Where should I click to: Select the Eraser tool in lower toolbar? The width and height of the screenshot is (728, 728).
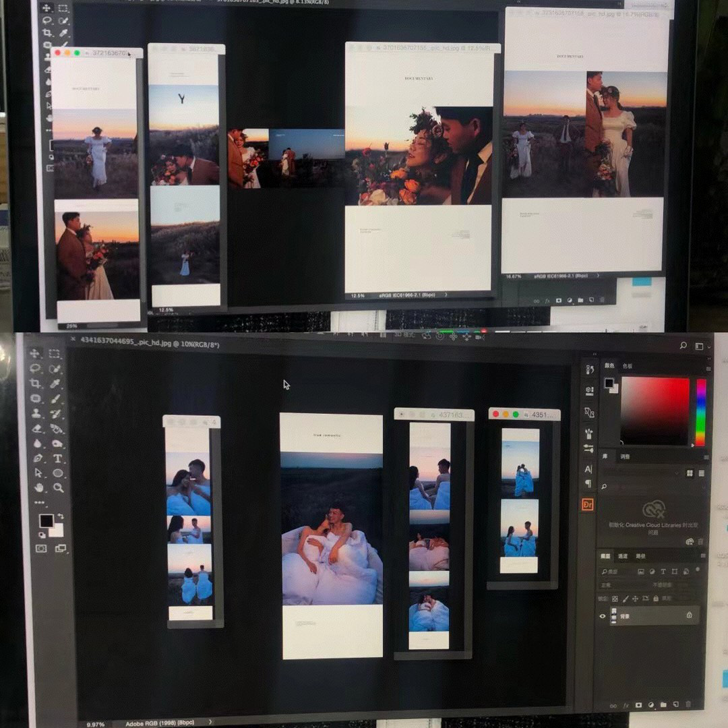(x=36, y=428)
